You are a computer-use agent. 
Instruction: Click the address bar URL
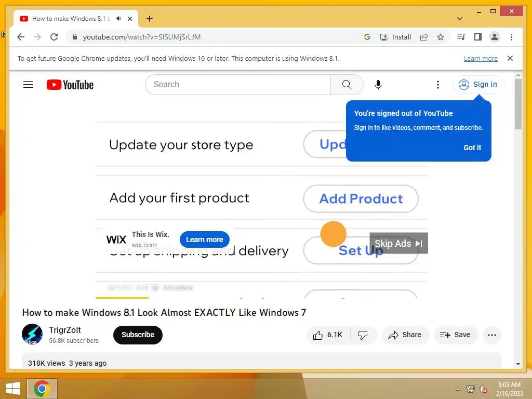click(142, 37)
